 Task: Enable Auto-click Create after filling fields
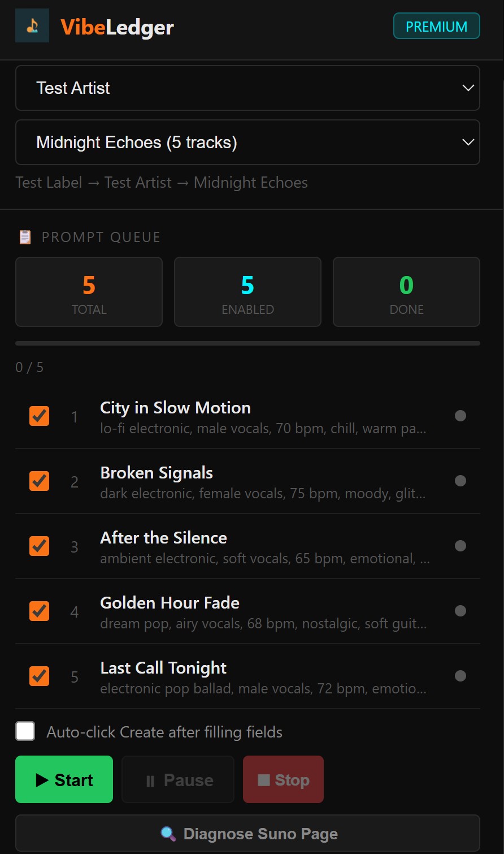point(25,731)
